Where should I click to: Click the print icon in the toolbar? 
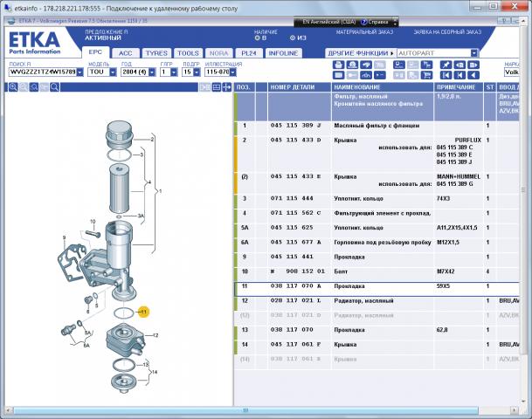pyautogui.click(x=338, y=65)
